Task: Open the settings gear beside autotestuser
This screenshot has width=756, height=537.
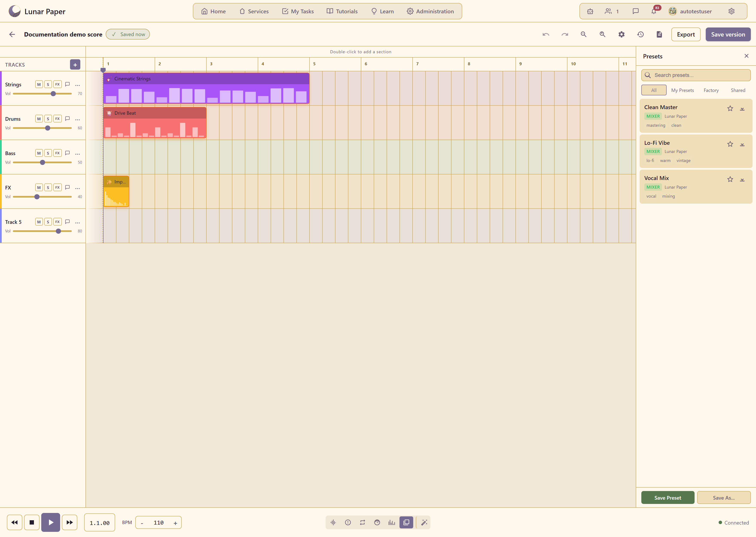Action: (732, 11)
